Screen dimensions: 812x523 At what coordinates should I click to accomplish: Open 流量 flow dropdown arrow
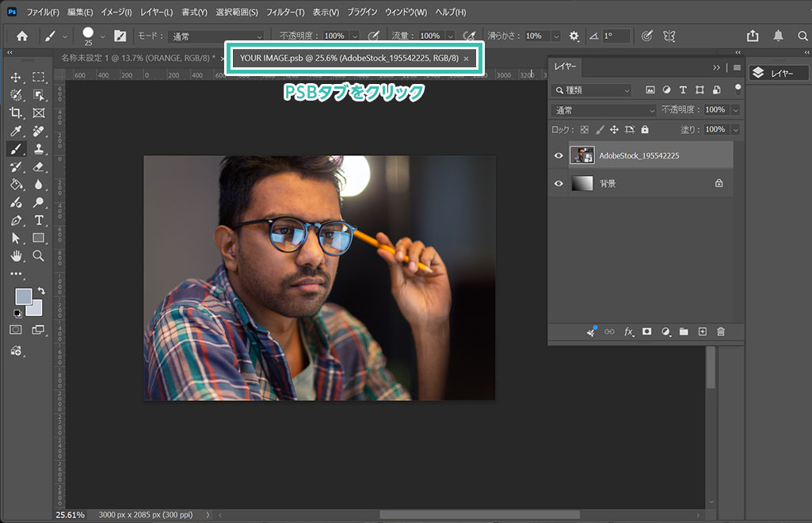[450, 36]
